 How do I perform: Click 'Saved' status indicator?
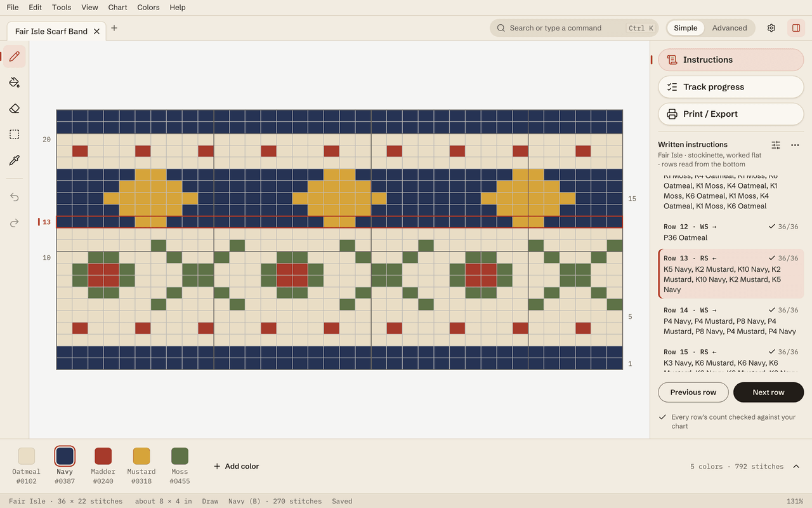tap(342, 501)
